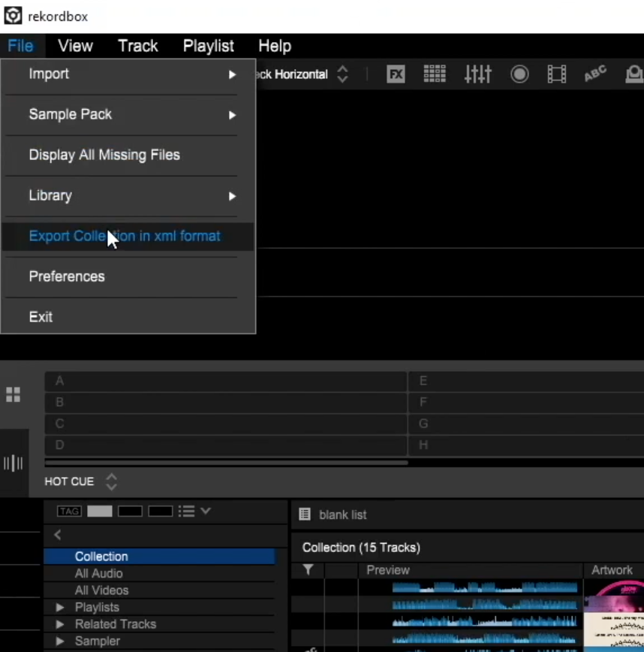Change the HOT CUE mode stepper
This screenshot has width=644, height=652.
(x=111, y=481)
